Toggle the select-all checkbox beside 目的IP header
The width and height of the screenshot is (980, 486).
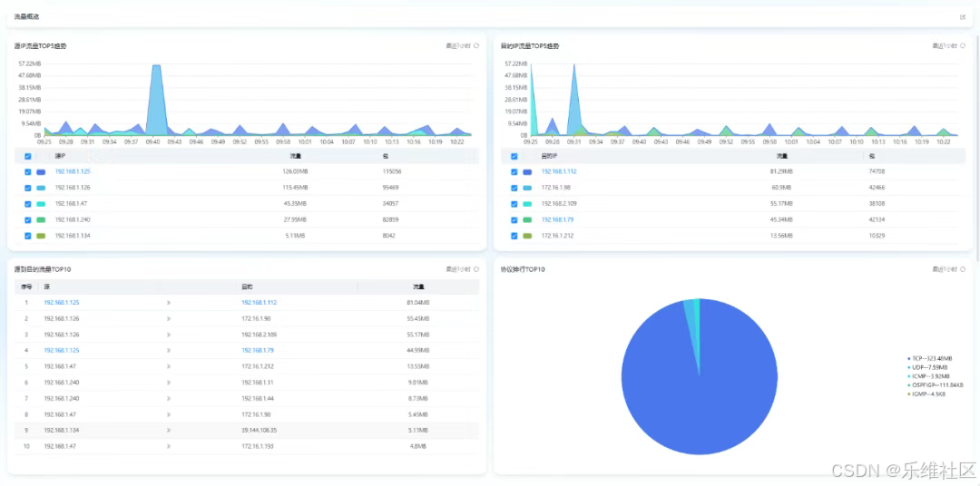point(514,156)
